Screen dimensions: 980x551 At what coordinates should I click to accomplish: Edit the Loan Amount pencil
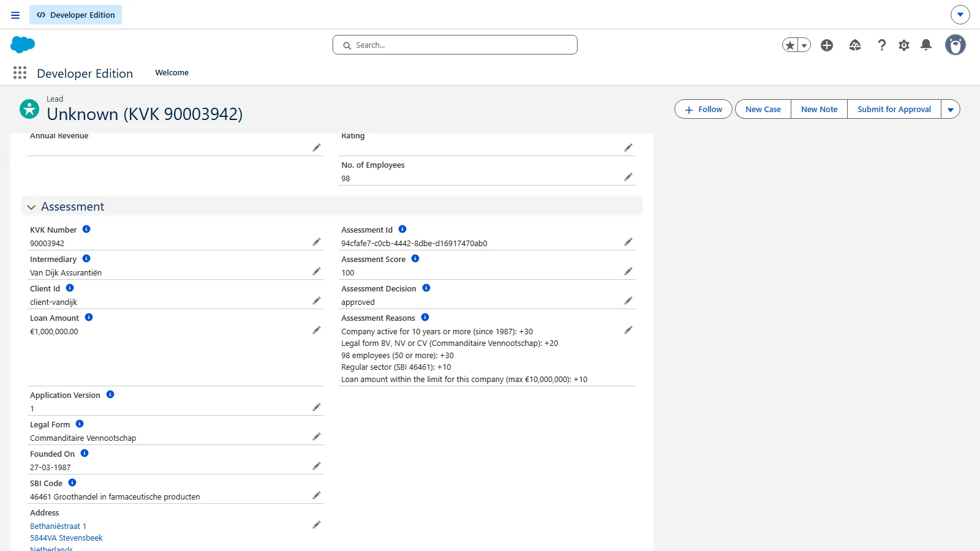tap(317, 330)
